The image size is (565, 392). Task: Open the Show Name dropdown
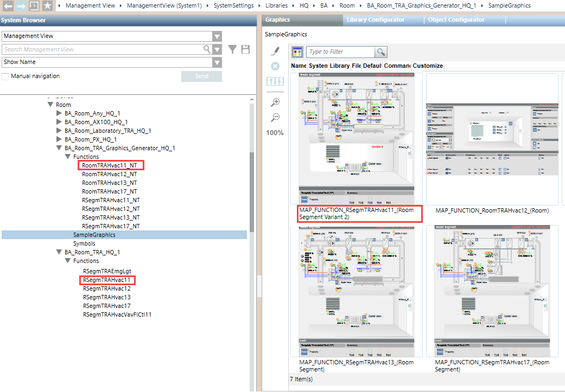(217, 62)
